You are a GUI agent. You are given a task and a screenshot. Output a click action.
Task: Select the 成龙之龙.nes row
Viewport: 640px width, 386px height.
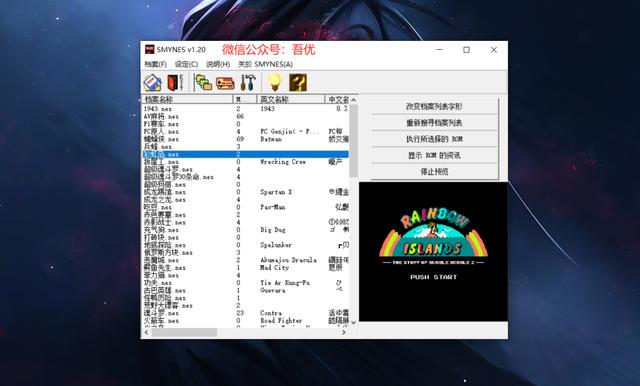click(246, 200)
